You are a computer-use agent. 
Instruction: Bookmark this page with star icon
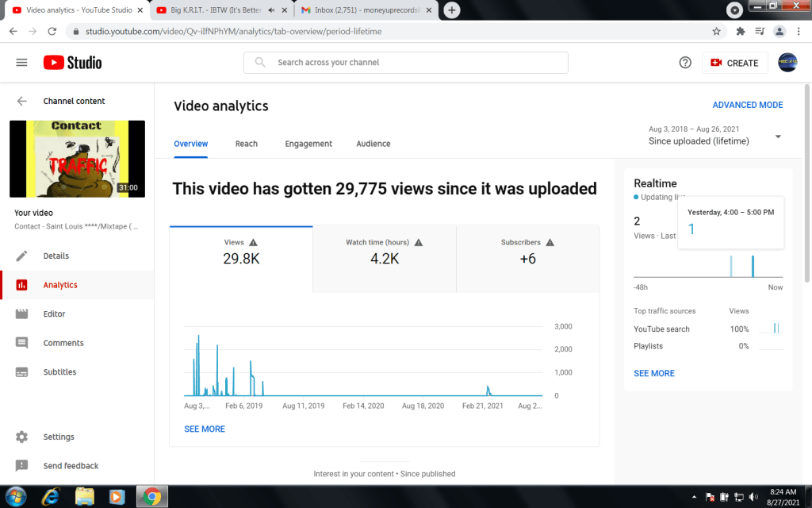click(717, 32)
